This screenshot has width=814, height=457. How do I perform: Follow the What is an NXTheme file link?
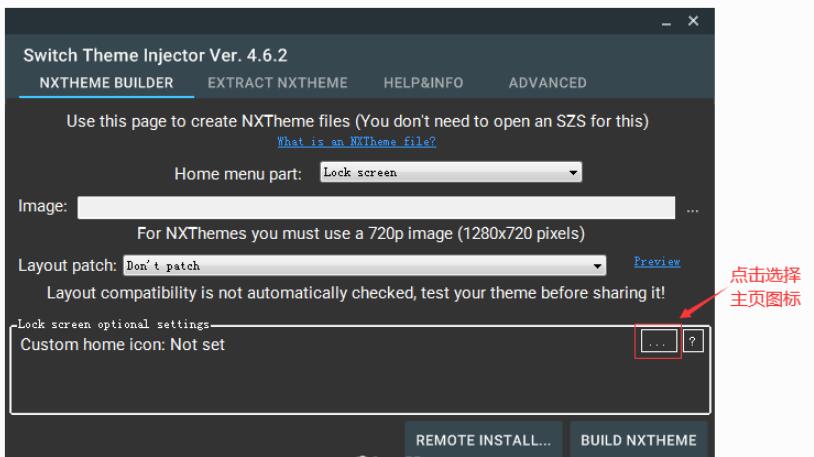(x=357, y=141)
